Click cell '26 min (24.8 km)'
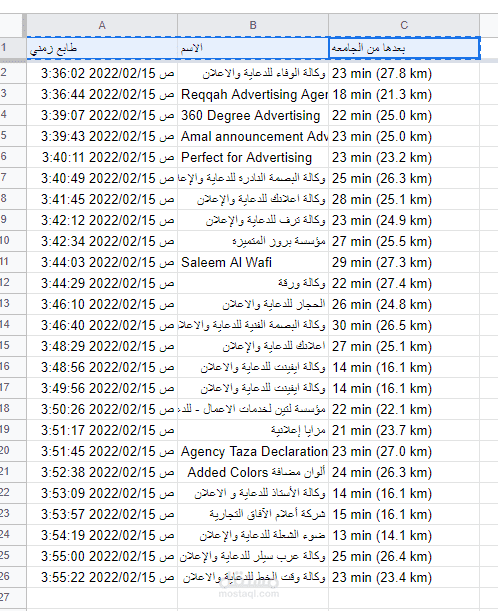 (x=404, y=304)
